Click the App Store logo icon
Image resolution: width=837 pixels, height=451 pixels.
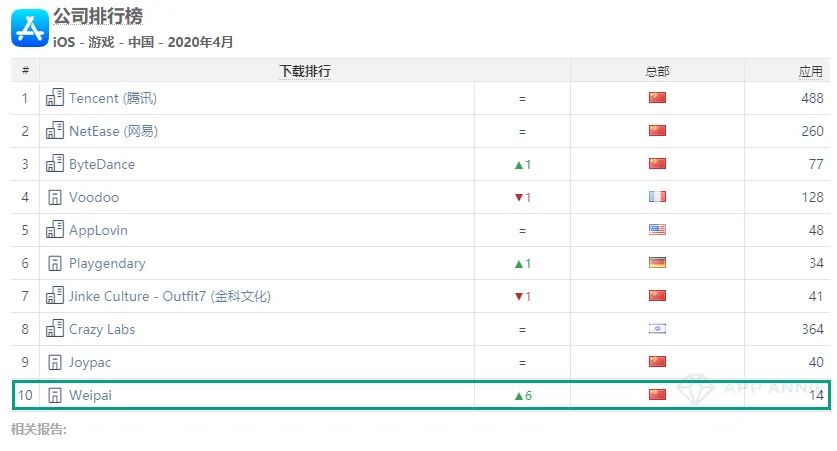(30, 28)
